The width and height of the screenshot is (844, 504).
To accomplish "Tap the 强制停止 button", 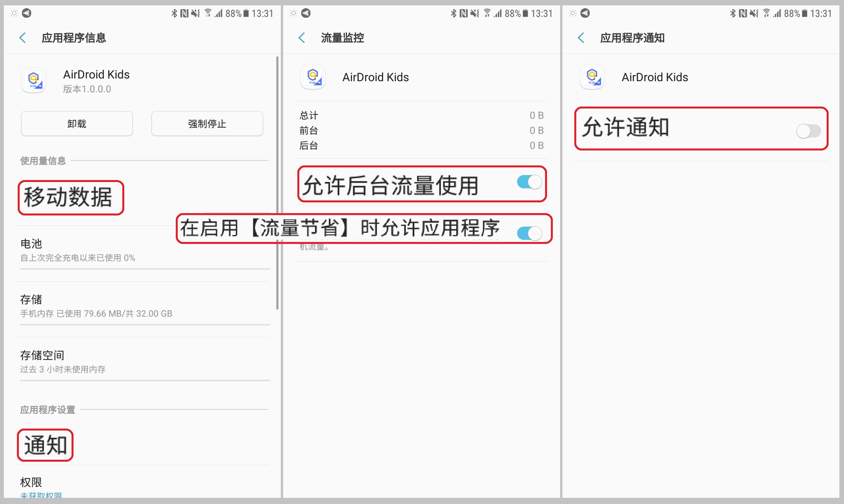I will click(x=207, y=123).
